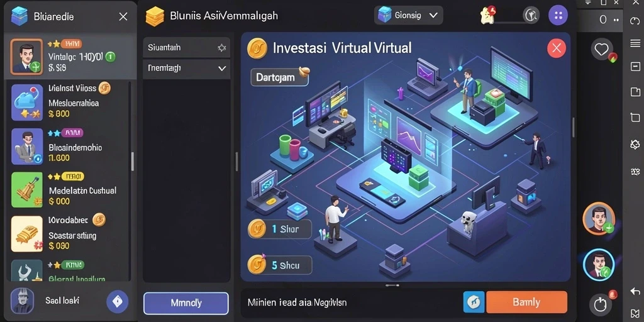Close the Bluaredie left panel
The width and height of the screenshot is (644, 322).
point(123,17)
